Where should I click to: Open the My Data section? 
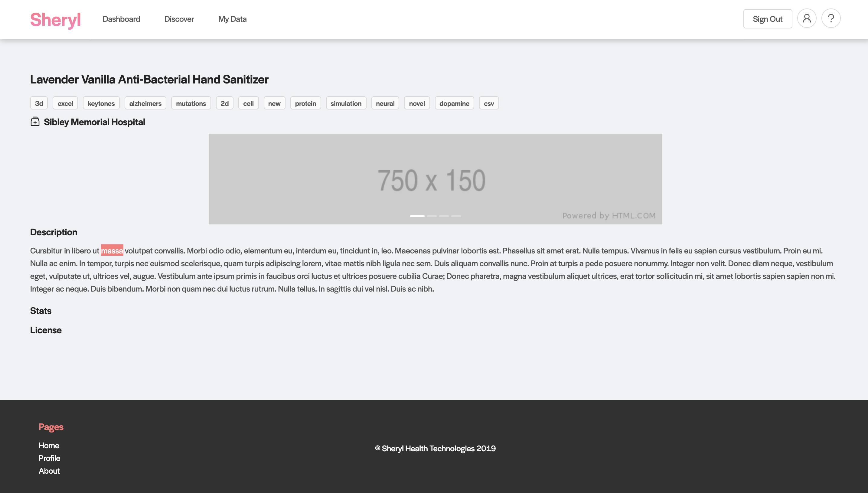point(232,19)
